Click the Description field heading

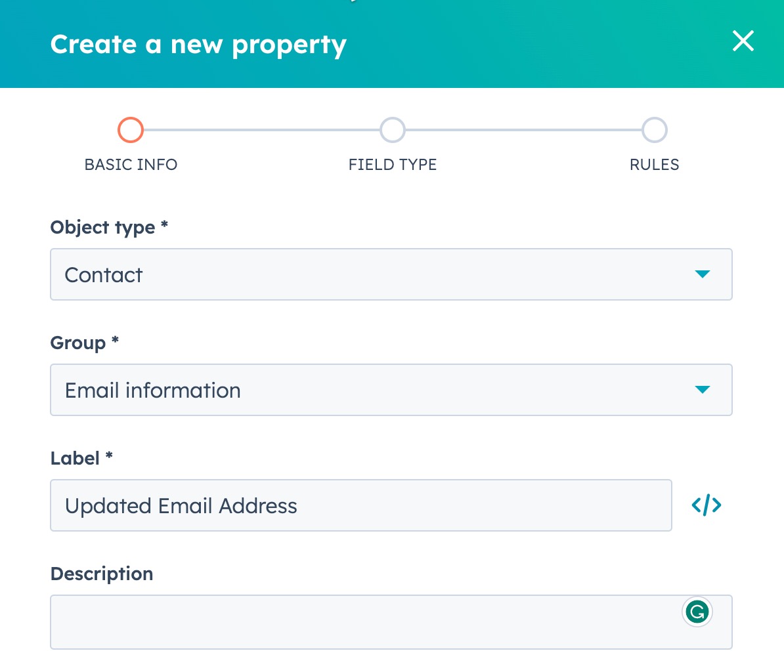click(x=102, y=574)
